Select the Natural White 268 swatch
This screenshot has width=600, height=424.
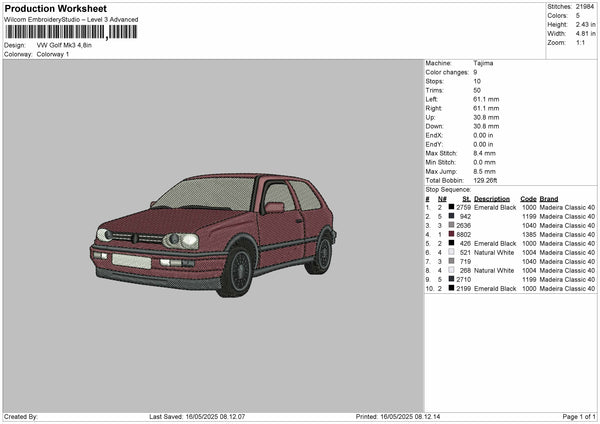point(452,270)
